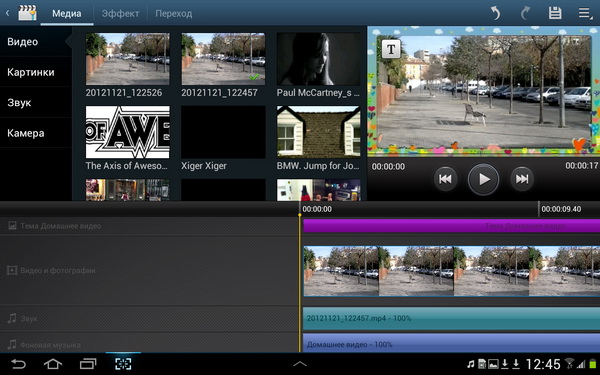Viewport: 600px width, 375px height.
Task: Click the redo arrow icon
Action: pos(525,13)
